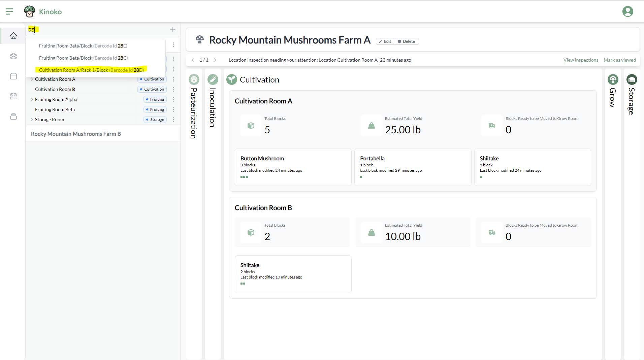The width and height of the screenshot is (644, 360).
Task: Expand the Fruiting Room Alpha tree node
Action: [32, 99]
